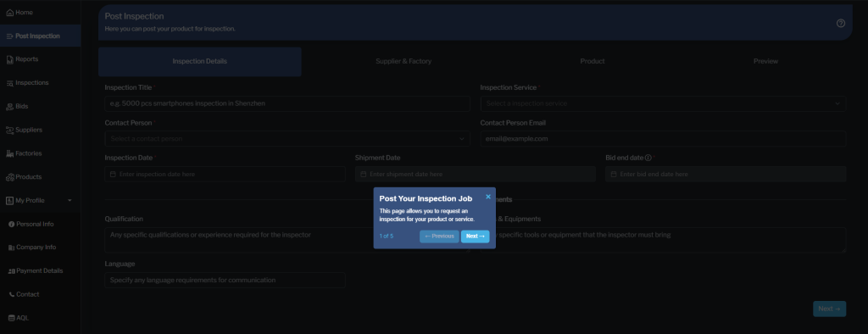The width and height of the screenshot is (868, 334).
Task: Open the Contact Person dropdown
Action: pos(287,138)
